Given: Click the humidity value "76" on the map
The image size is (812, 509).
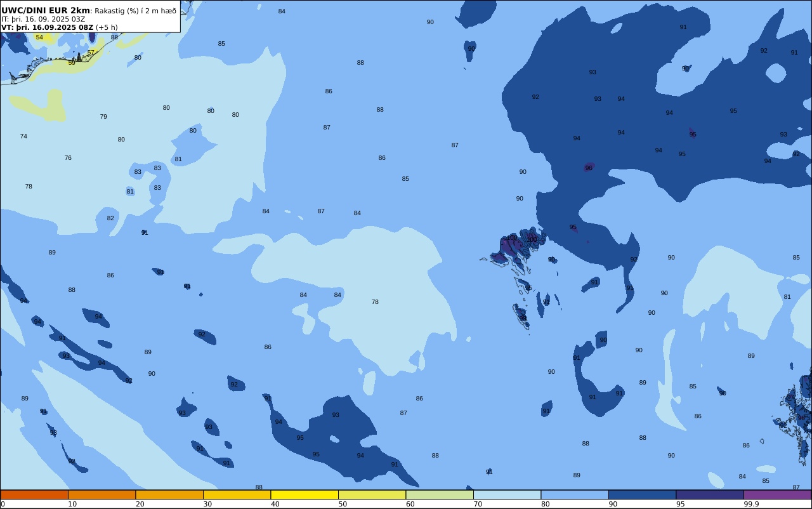Looking at the screenshot, I should click(68, 158).
